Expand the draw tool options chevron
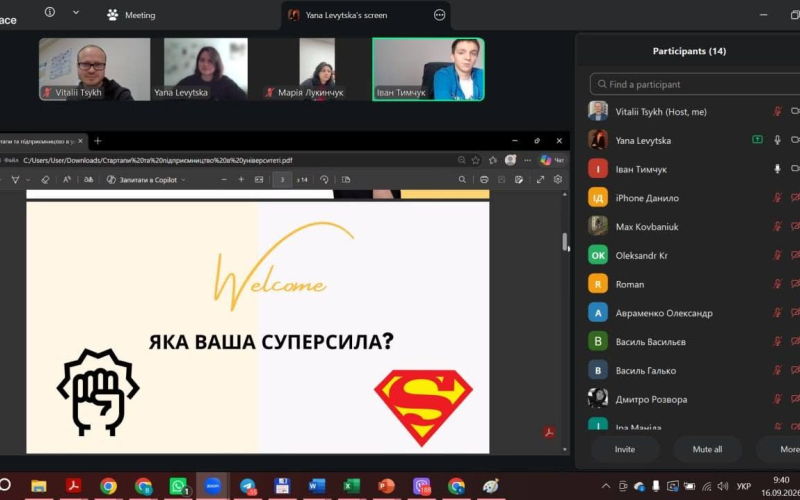The height and width of the screenshot is (500, 800). pyautogui.click(x=28, y=180)
